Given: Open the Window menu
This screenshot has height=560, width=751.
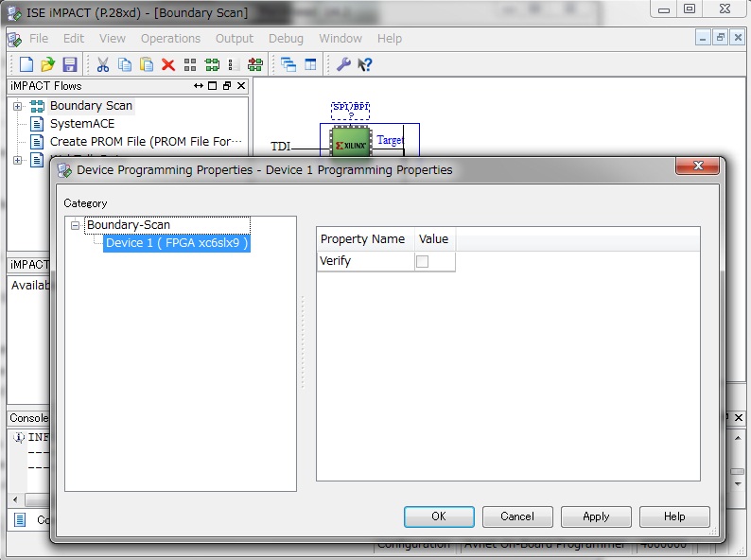Looking at the screenshot, I should pos(341,39).
